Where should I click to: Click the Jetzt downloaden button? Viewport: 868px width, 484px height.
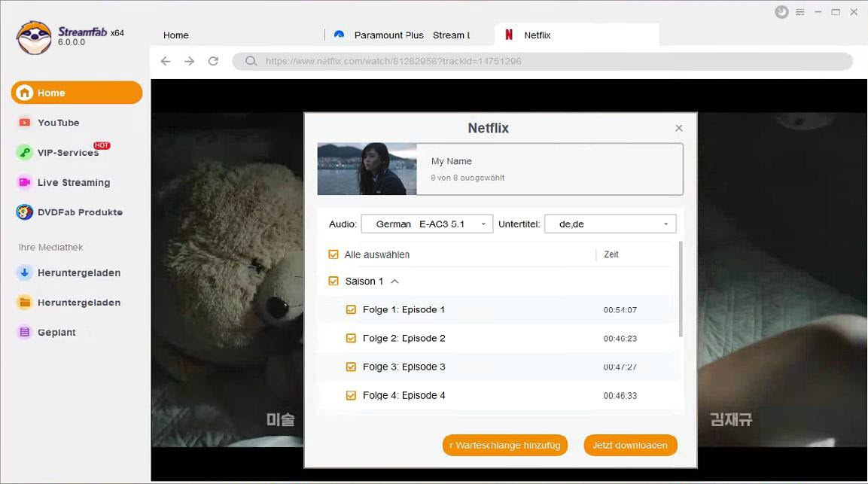click(x=630, y=446)
